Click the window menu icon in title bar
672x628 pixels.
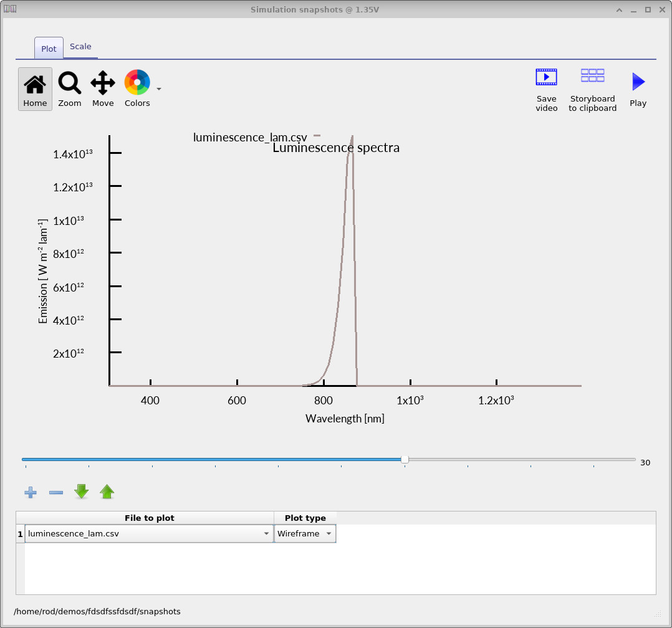pos(10,9)
